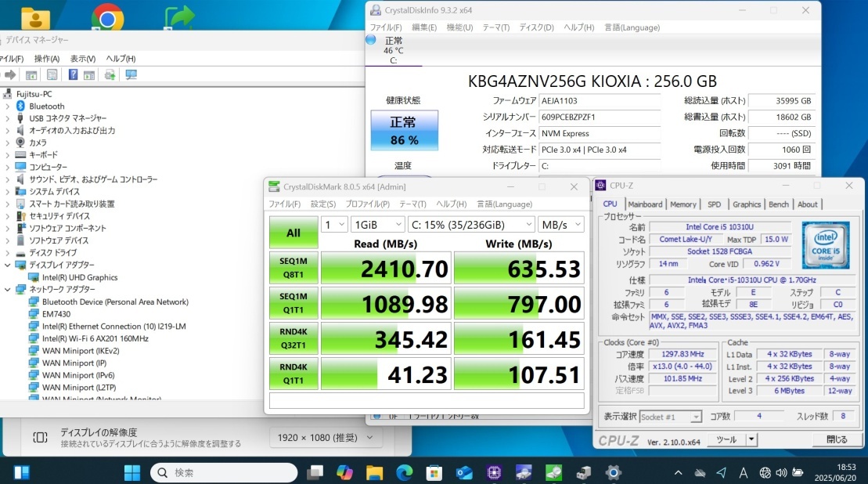868x484 pixels.
Task: Open the display resolution dropdown 1920 × 1080
Action: [x=326, y=438]
